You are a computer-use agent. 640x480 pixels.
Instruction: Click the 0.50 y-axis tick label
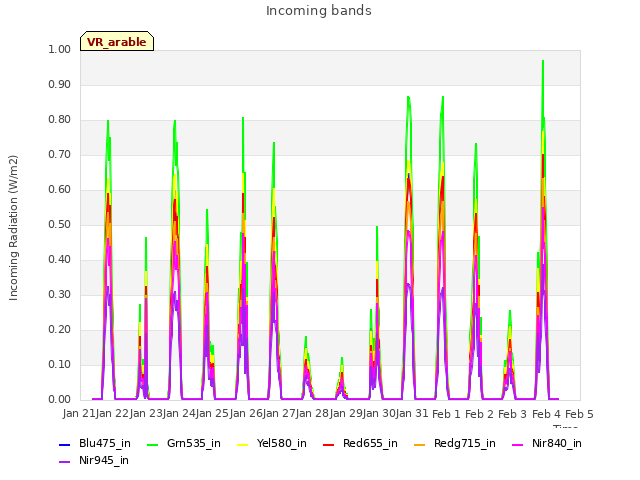60,224
